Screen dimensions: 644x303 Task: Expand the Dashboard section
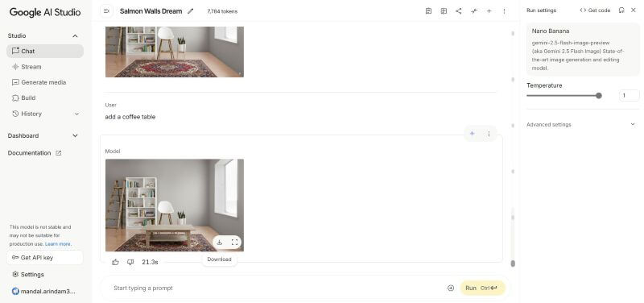[x=75, y=135]
